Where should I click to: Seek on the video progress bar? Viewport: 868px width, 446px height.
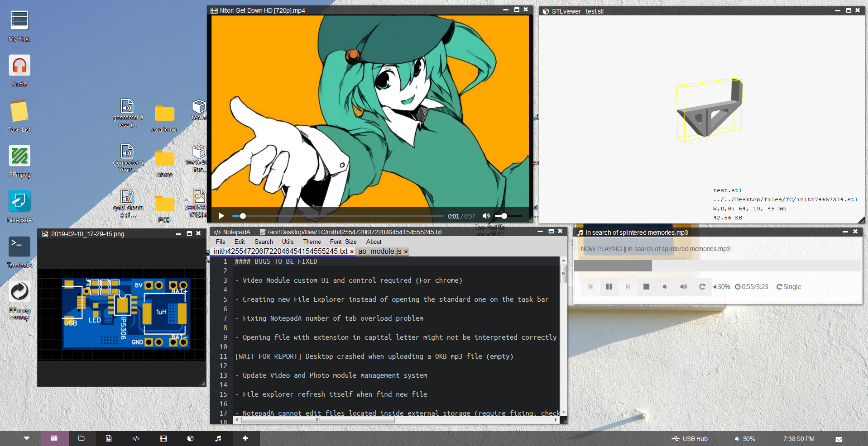(x=338, y=216)
